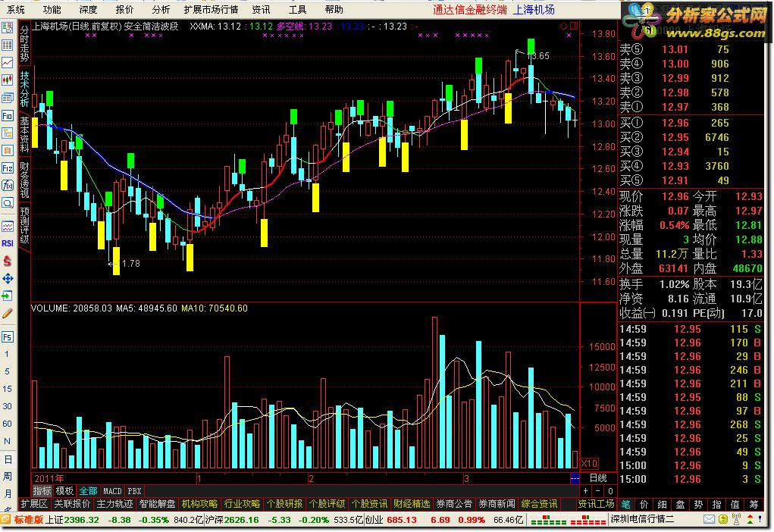Select the RSI indicator icon

pos(8,243)
